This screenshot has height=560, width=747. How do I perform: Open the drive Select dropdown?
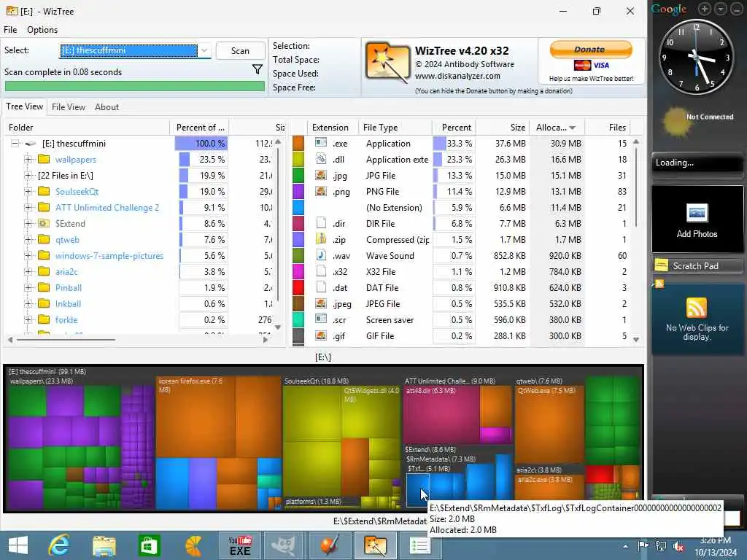204,50
